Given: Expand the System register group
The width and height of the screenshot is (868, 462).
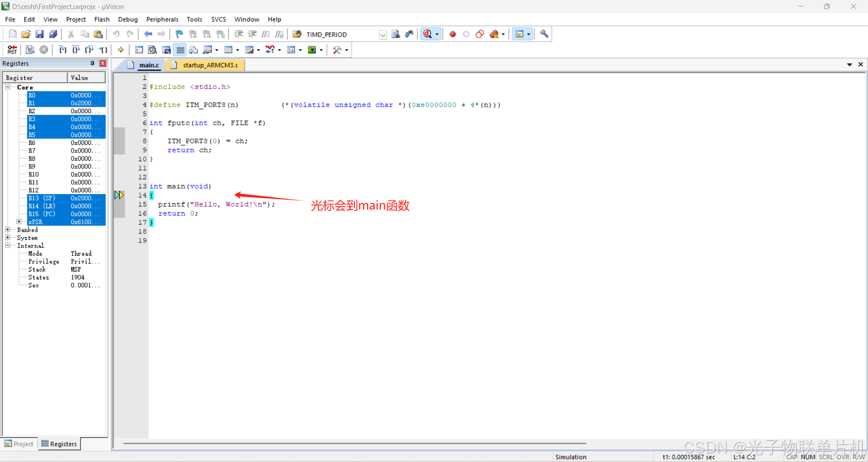Looking at the screenshot, I should 8,237.
